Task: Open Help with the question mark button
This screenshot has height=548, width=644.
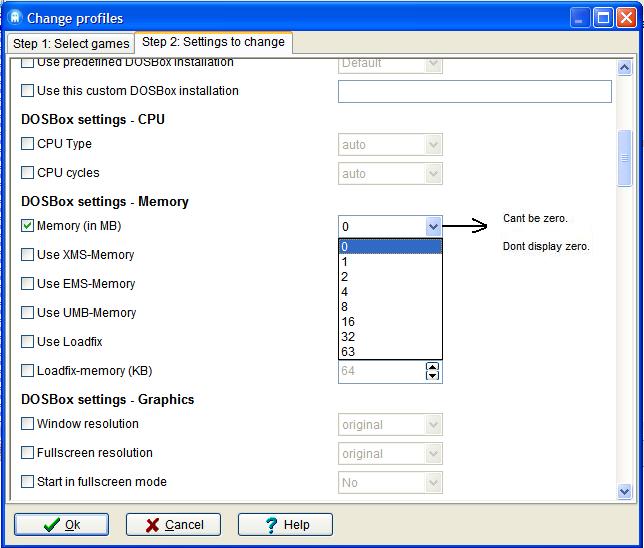Action: tap(285, 524)
